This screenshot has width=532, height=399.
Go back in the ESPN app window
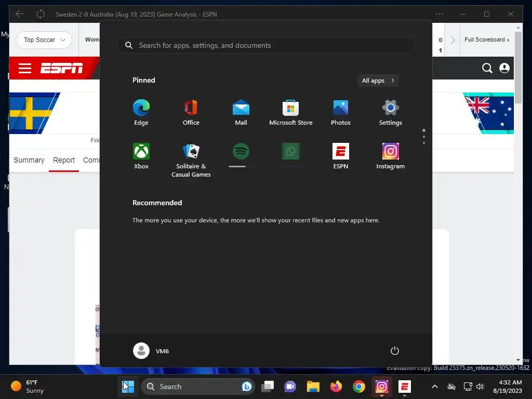[x=20, y=14]
